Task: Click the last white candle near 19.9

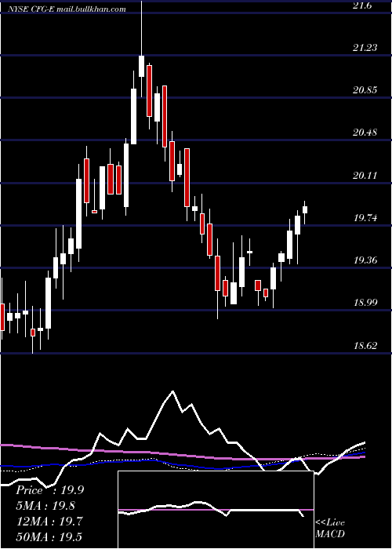Action: (x=305, y=213)
